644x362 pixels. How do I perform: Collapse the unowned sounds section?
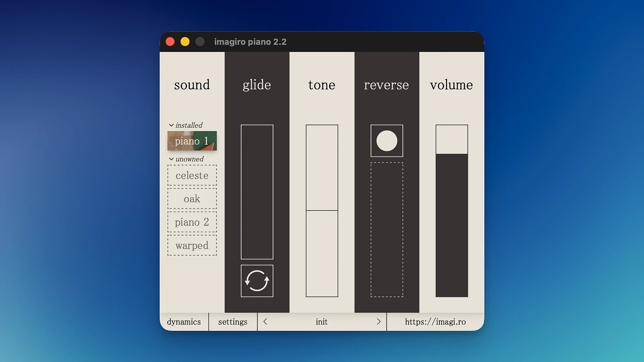click(x=171, y=159)
